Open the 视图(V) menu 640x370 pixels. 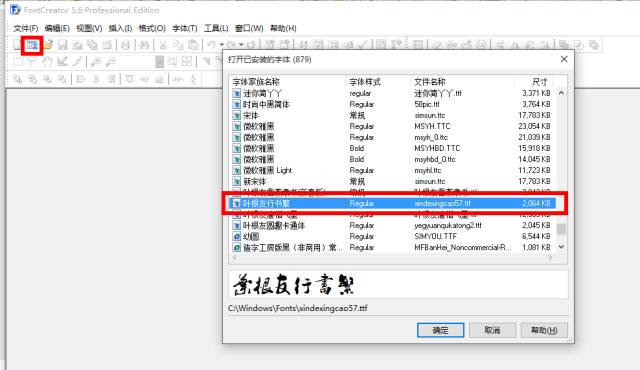[89, 28]
